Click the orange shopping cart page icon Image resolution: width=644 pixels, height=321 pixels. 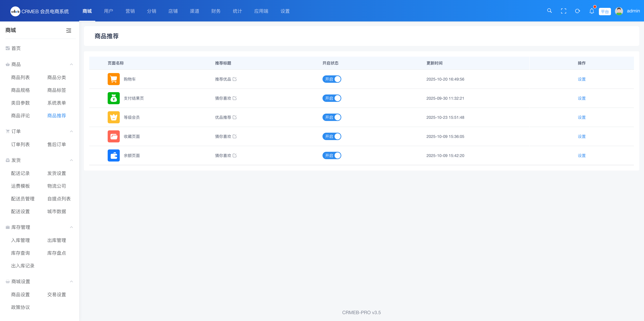click(114, 79)
